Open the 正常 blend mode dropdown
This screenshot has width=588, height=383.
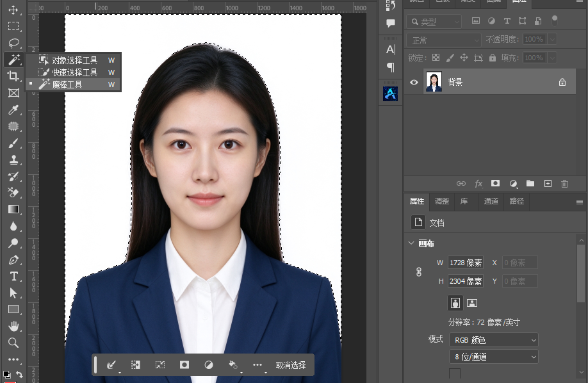444,40
